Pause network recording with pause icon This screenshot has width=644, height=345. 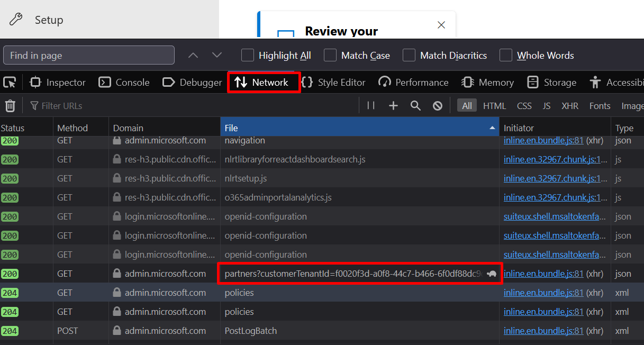(x=371, y=106)
